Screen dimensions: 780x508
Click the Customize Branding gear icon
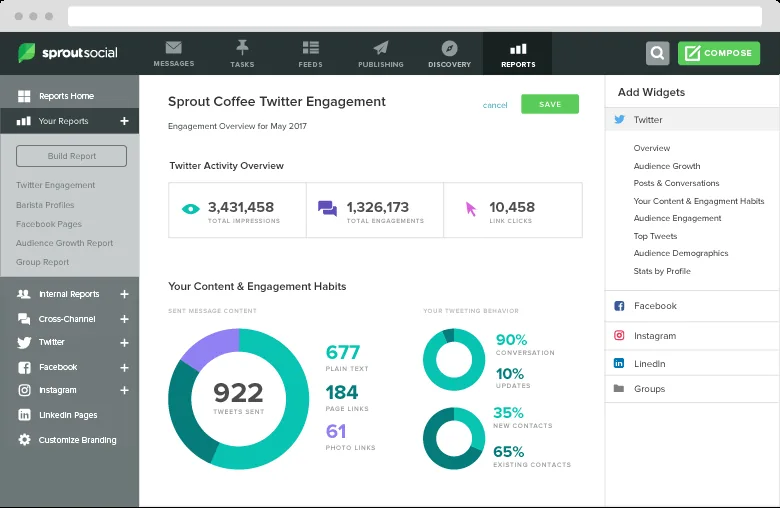pos(24,440)
